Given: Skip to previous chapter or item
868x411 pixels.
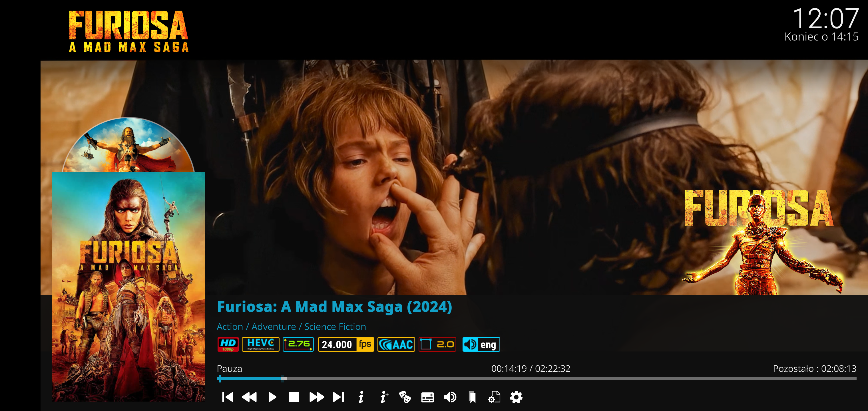Looking at the screenshot, I should tap(228, 397).
